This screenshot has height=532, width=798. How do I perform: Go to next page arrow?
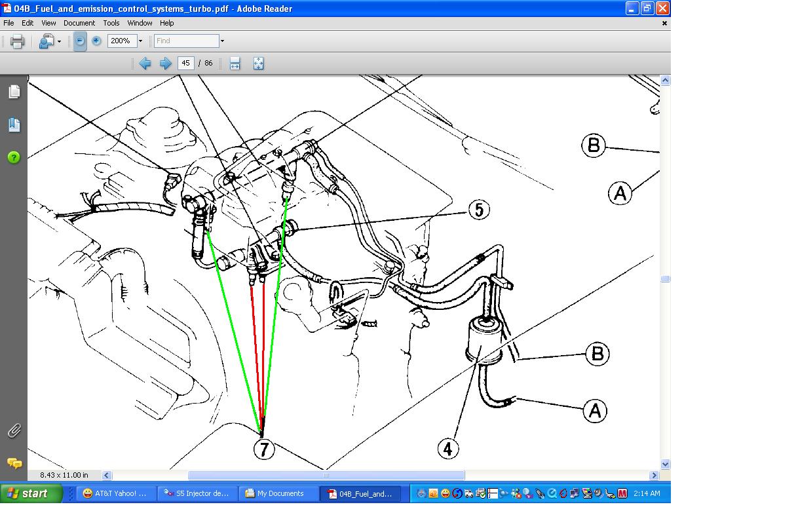[x=166, y=63]
